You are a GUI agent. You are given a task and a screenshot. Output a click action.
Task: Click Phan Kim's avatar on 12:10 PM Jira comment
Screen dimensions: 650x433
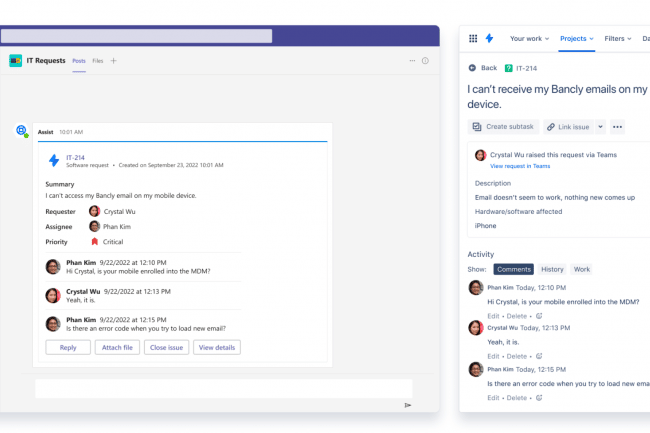(476, 287)
